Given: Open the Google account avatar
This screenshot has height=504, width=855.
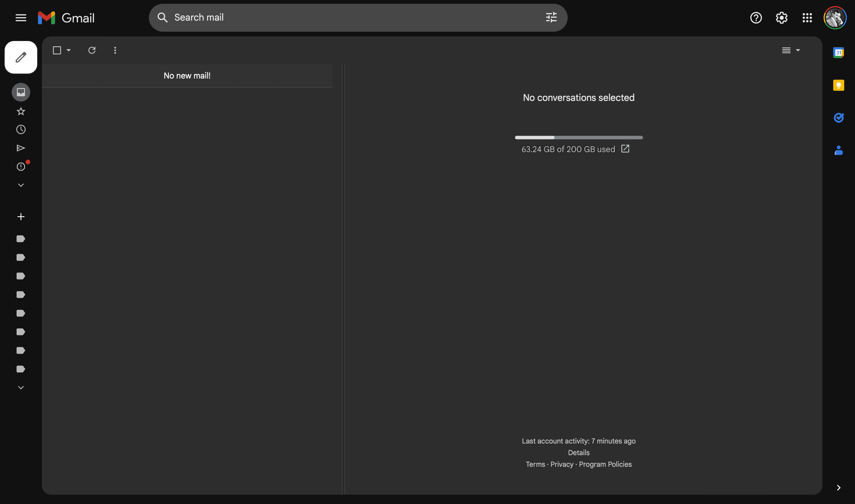Looking at the screenshot, I should point(835,18).
